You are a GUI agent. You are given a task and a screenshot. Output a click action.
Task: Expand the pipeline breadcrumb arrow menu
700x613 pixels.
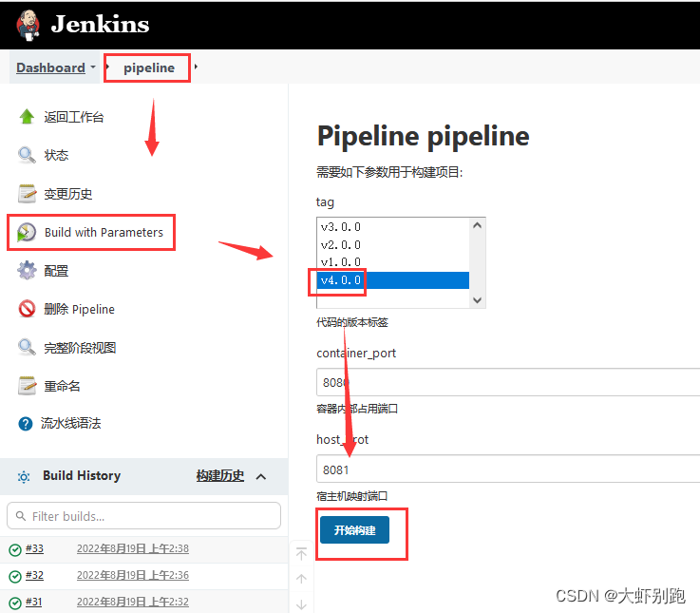(x=196, y=68)
